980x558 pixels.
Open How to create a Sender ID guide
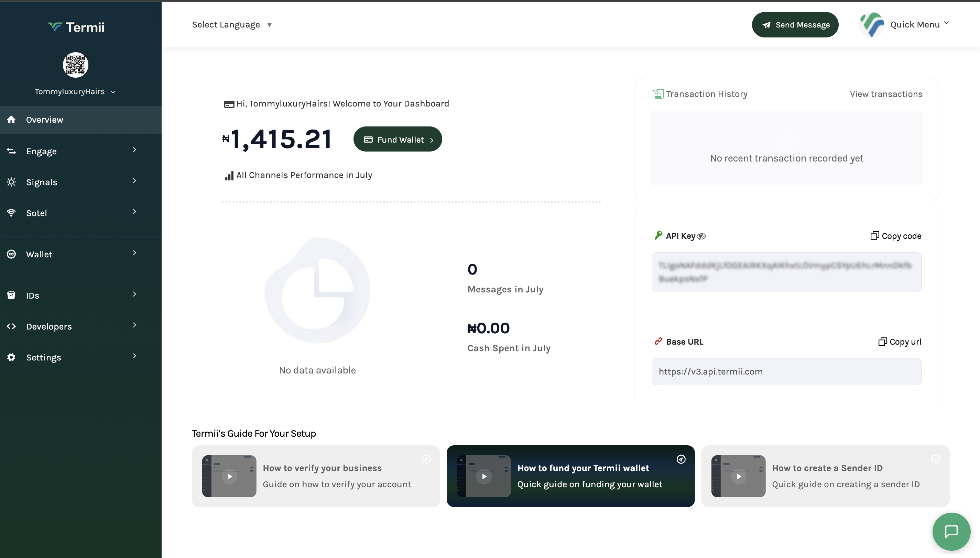coord(825,476)
